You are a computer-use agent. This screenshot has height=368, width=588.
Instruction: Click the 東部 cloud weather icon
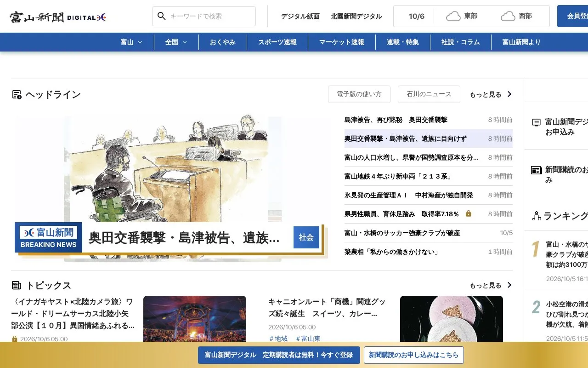pyautogui.click(x=453, y=17)
